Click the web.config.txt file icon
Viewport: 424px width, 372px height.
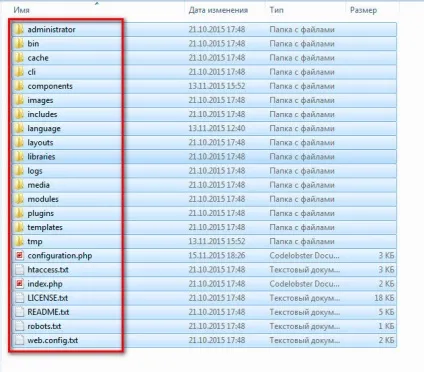coord(19,340)
